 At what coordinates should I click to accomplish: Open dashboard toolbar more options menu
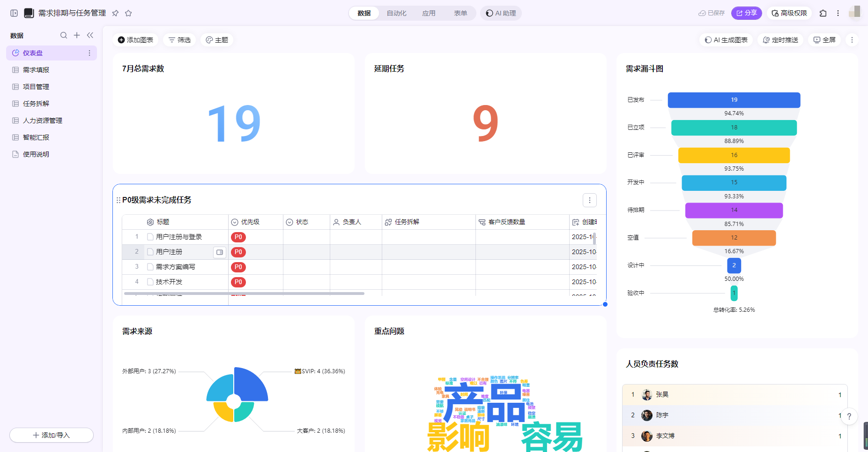click(x=852, y=40)
